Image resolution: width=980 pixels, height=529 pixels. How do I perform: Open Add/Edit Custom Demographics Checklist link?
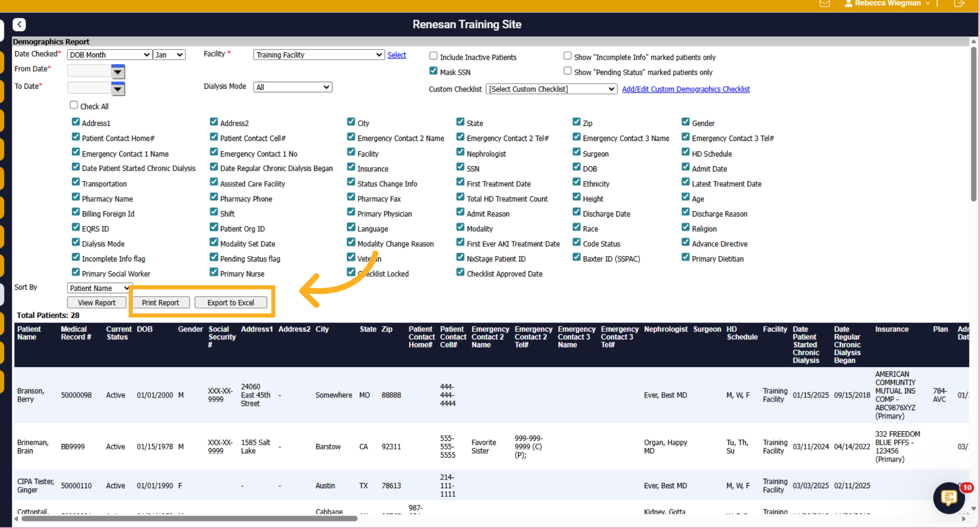[686, 89]
